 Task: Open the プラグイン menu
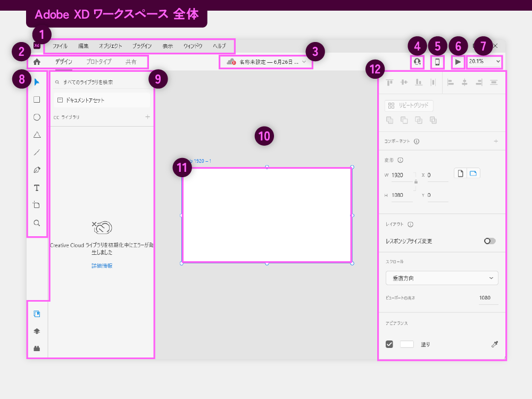click(x=142, y=46)
